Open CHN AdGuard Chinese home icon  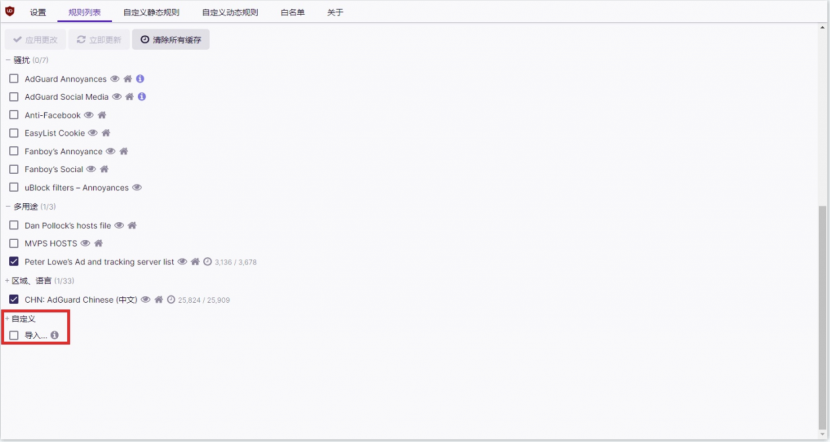tap(158, 300)
